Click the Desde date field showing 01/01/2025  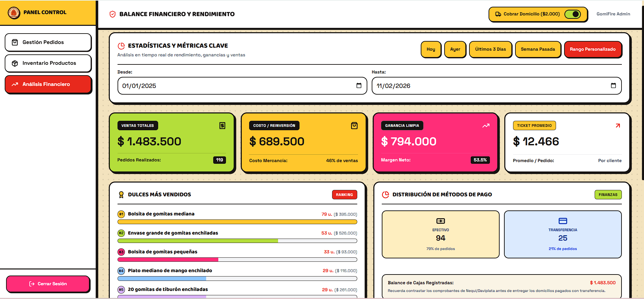coord(242,86)
